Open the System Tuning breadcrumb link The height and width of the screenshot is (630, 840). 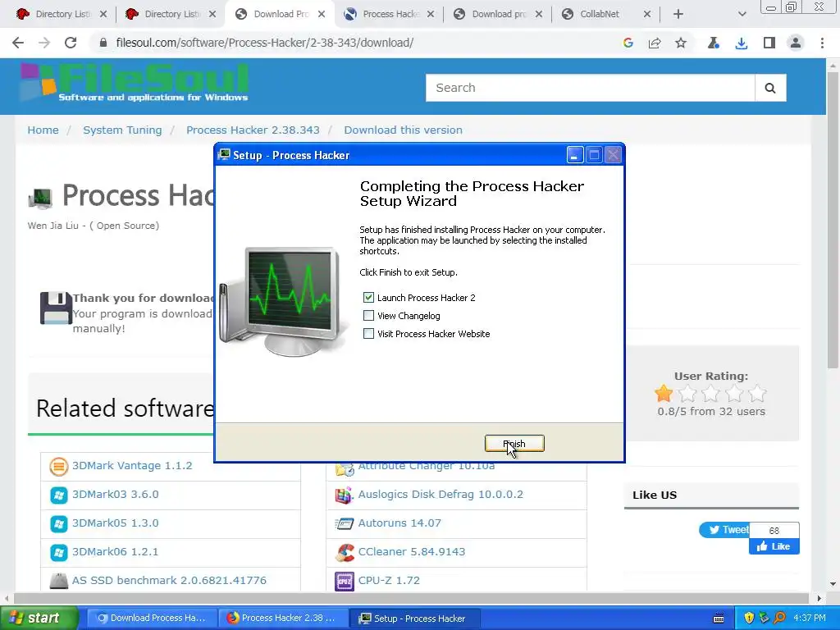(x=122, y=130)
